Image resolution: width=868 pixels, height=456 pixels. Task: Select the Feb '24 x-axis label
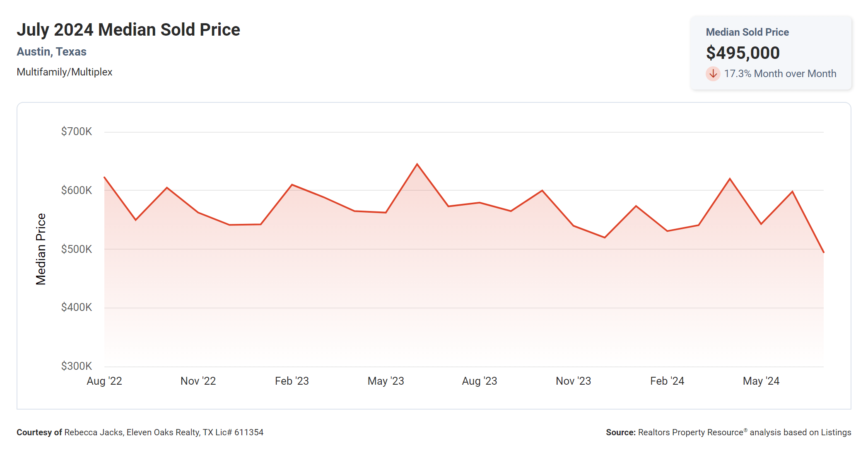(x=667, y=381)
